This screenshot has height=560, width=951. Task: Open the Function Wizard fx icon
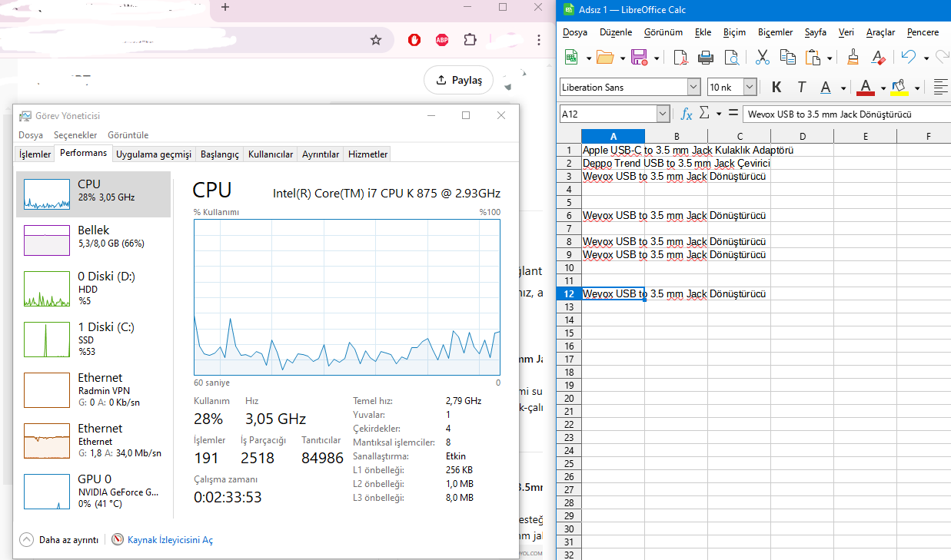687,114
